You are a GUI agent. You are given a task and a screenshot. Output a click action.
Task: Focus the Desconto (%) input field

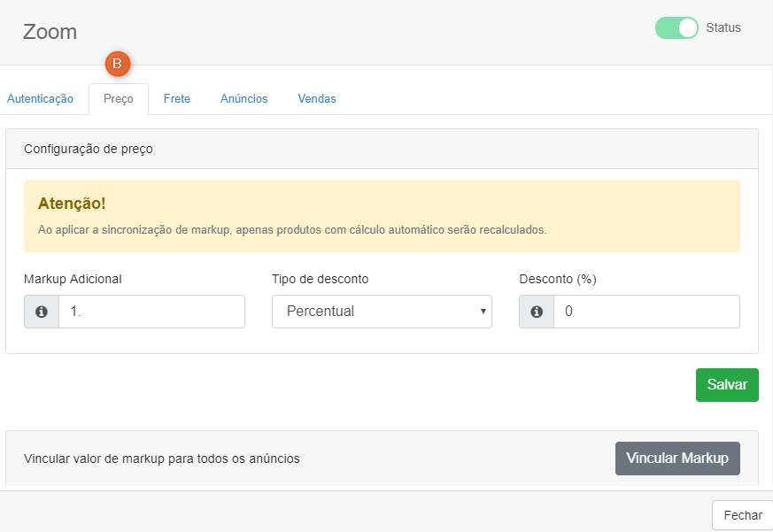pos(646,312)
